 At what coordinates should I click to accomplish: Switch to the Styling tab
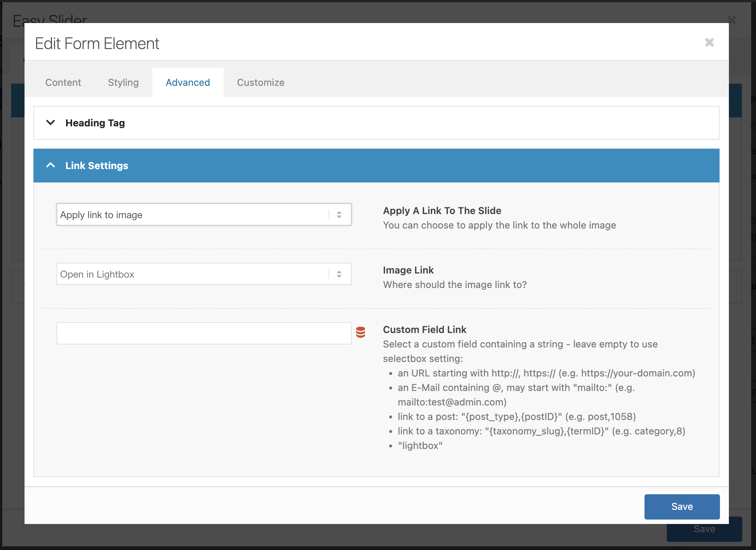[123, 82]
